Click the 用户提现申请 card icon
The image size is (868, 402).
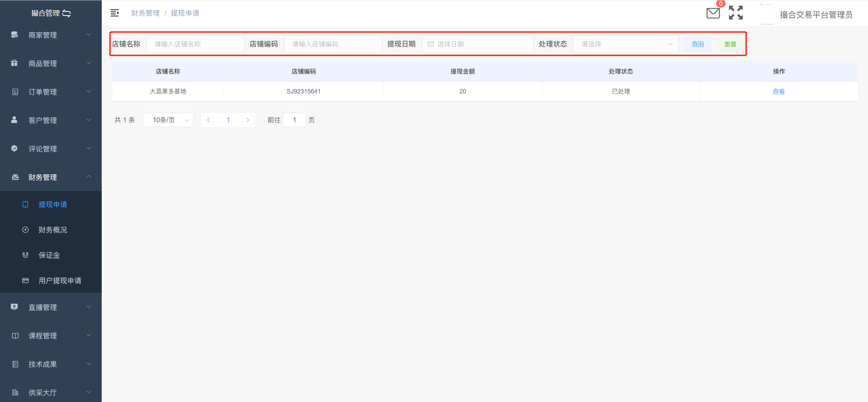(25, 280)
